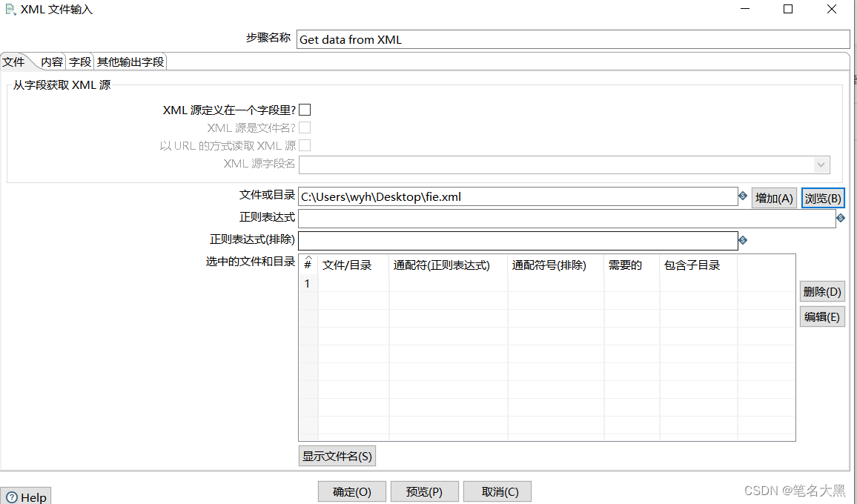The width and height of the screenshot is (857, 504).
Task: Click variable icon beside 文件或目录 field
Action: pos(743,196)
